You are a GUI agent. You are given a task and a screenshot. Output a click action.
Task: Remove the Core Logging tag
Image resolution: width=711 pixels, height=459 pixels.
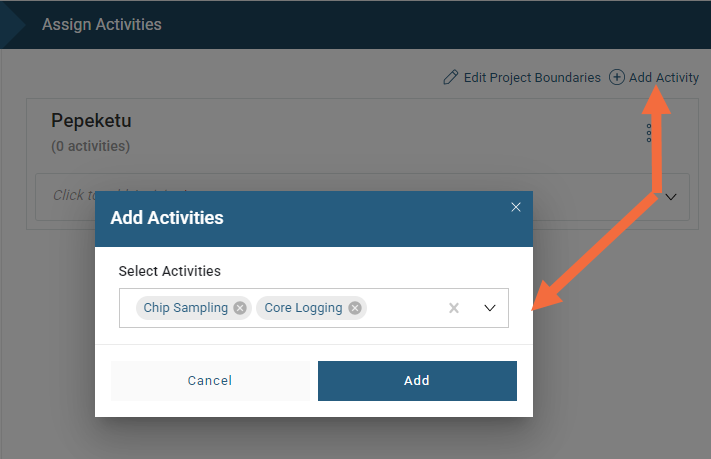pos(355,308)
